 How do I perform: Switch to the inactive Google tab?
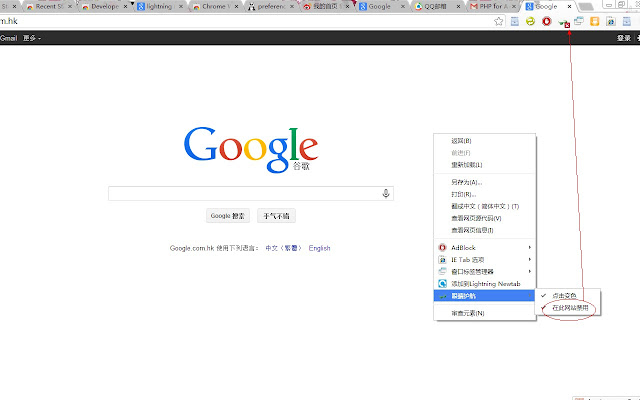coord(381,7)
